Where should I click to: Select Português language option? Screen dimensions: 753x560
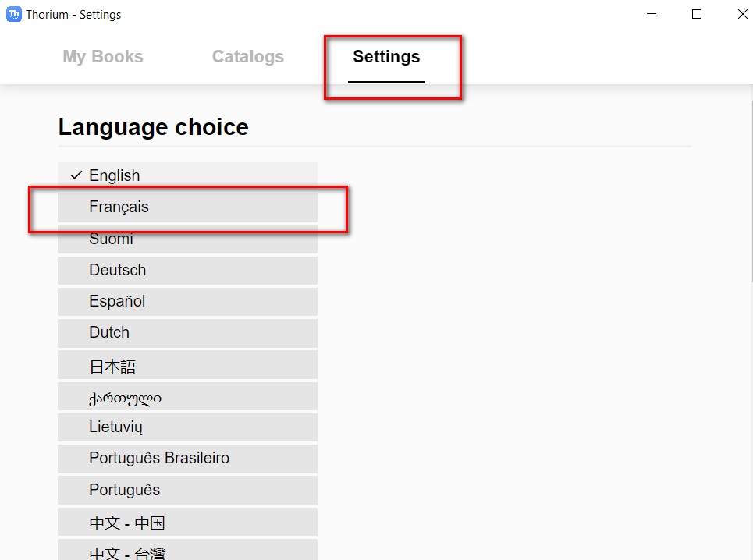coord(187,491)
